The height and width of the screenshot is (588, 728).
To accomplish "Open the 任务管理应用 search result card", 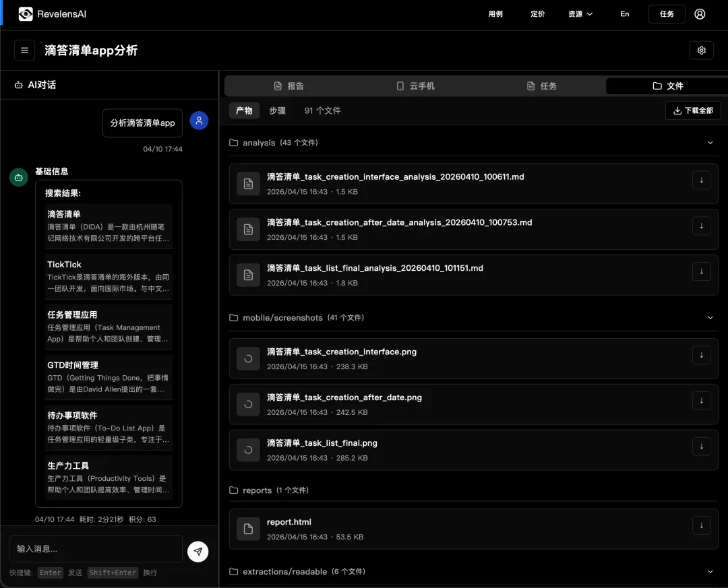I will [109, 327].
